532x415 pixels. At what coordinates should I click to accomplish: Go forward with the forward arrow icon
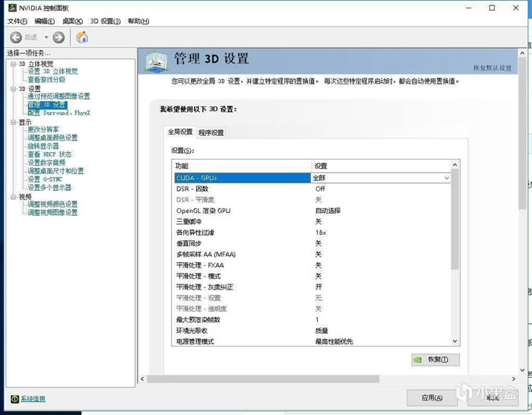tap(59, 37)
